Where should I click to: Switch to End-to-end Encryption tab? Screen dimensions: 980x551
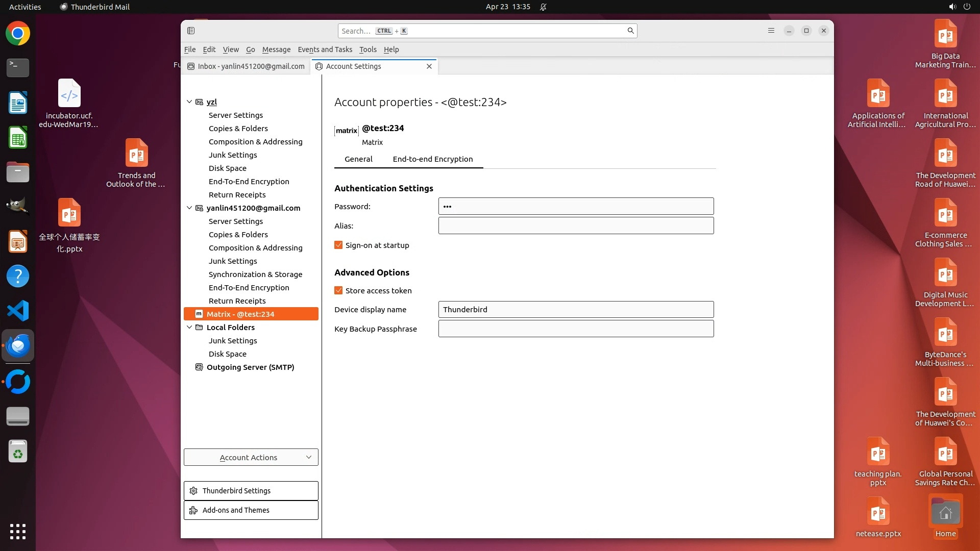pyautogui.click(x=432, y=159)
